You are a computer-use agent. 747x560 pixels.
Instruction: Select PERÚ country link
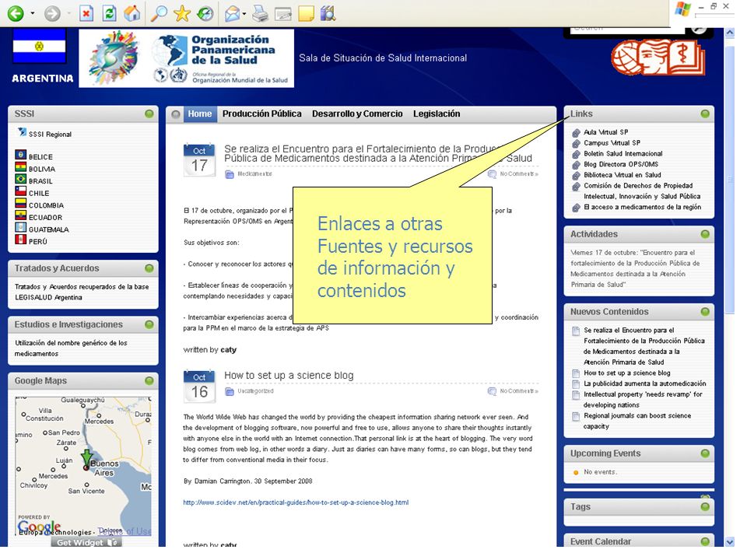[x=37, y=242]
